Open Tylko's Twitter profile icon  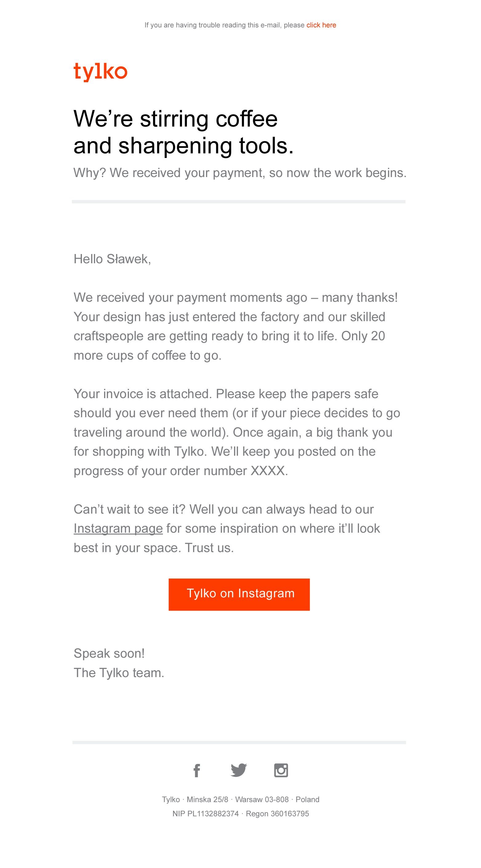239,770
